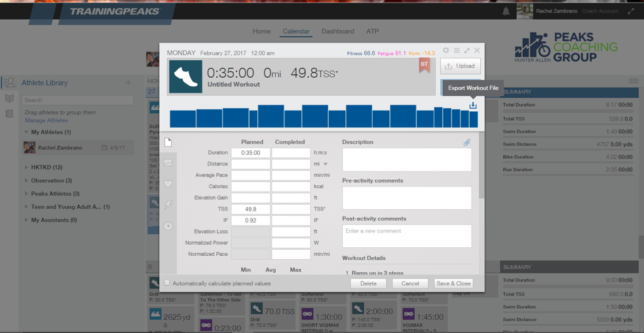Click the Coach Account link
Image resolution: width=644 pixels, height=333 pixels.
point(599,11)
